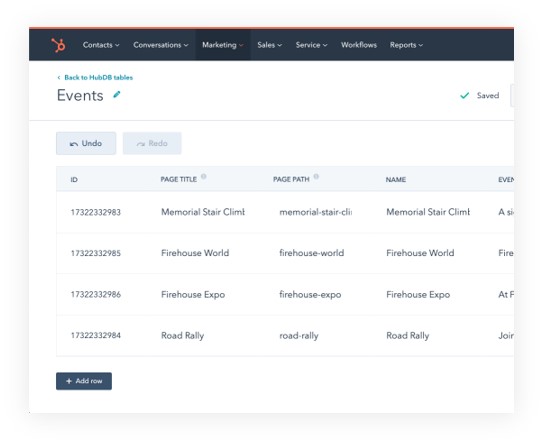Go to Workflows in the nav bar
Viewport: 543px width, 444px height.
point(359,45)
